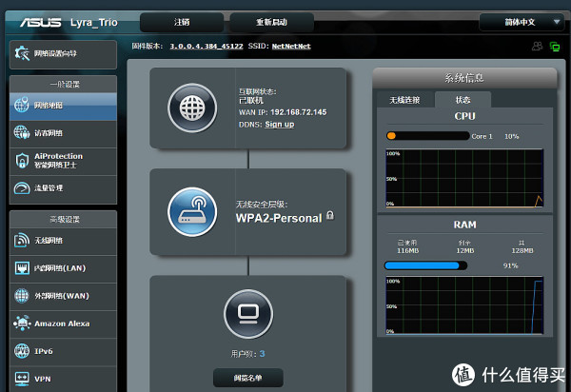This screenshot has height=392, width=571.
Task: Open AiProtection from the sidebar
Action: tap(59, 160)
